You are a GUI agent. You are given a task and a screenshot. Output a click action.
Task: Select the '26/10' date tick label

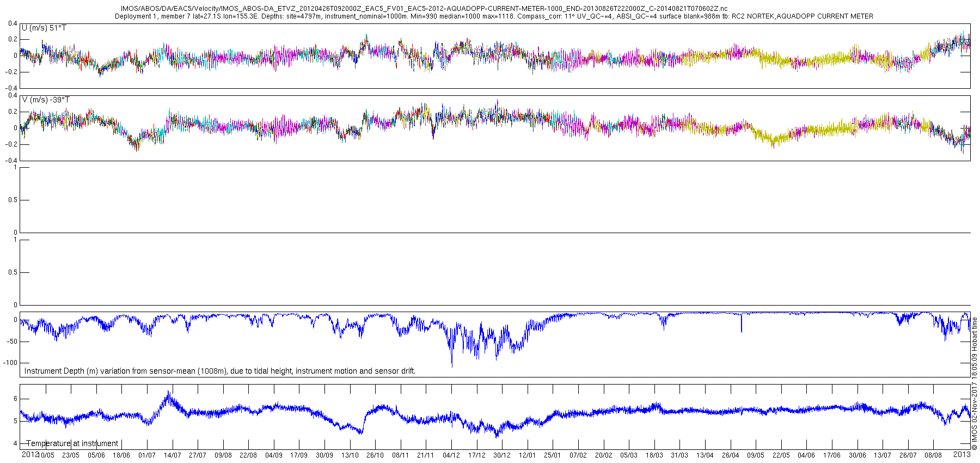(x=375, y=455)
